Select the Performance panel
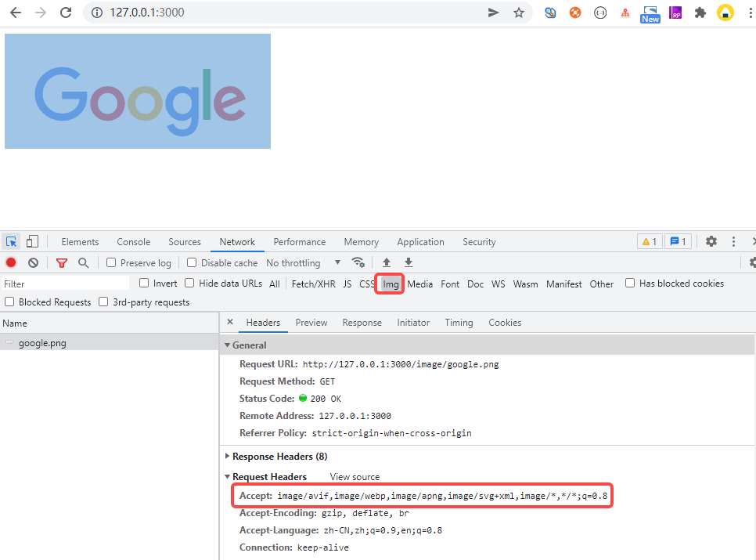The height and width of the screenshot is (560, 756). [x=300, y=242]
